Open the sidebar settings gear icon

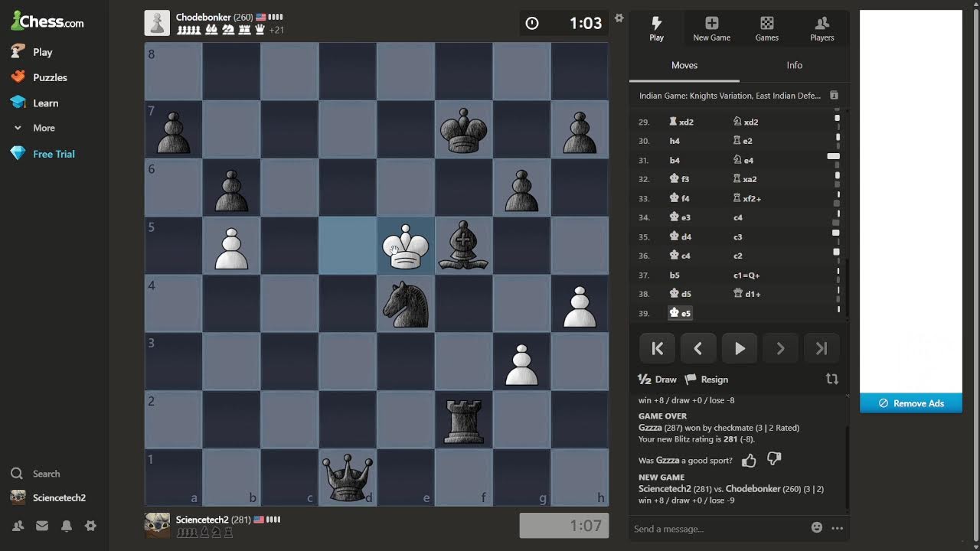(x=91, y=526)
